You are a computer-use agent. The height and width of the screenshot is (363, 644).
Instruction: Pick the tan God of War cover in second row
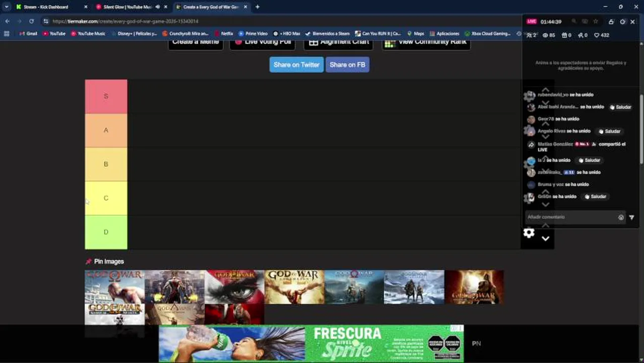coord(174,314)
